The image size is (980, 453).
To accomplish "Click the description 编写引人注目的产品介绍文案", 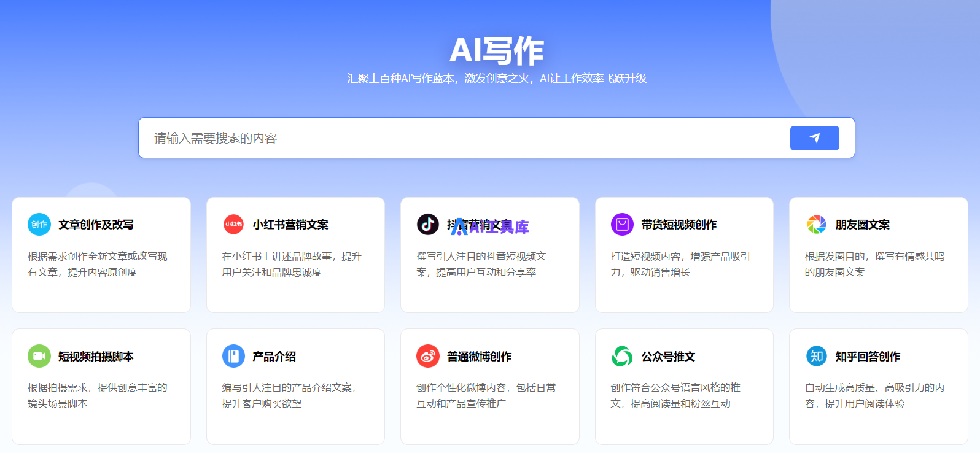I will [289, 395].
